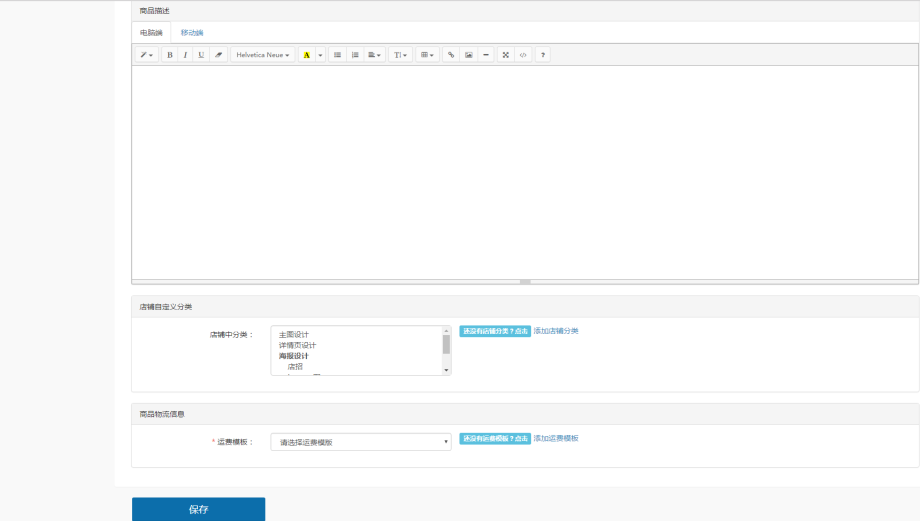Click the eraser clear-formatting icon
Screen dimensions: 920x521
coord(218,55)
